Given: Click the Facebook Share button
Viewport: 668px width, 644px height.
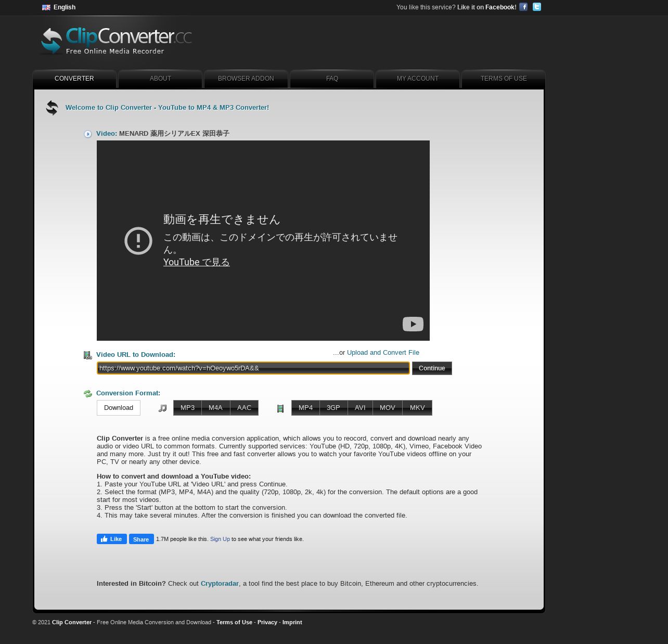Looking at the screenshot, I should [x=141, y=539].
